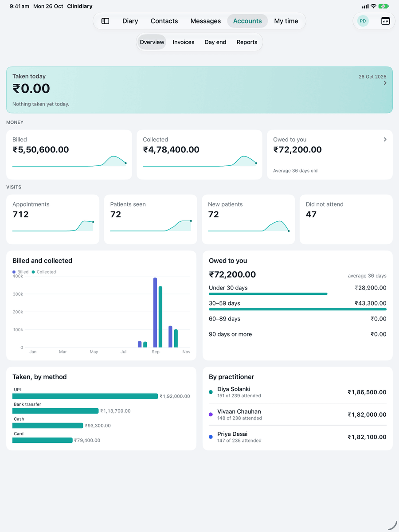The width and height of the screenshot is (399, 532).
Task: Select the Overview sub-tab
Action: 152,42
